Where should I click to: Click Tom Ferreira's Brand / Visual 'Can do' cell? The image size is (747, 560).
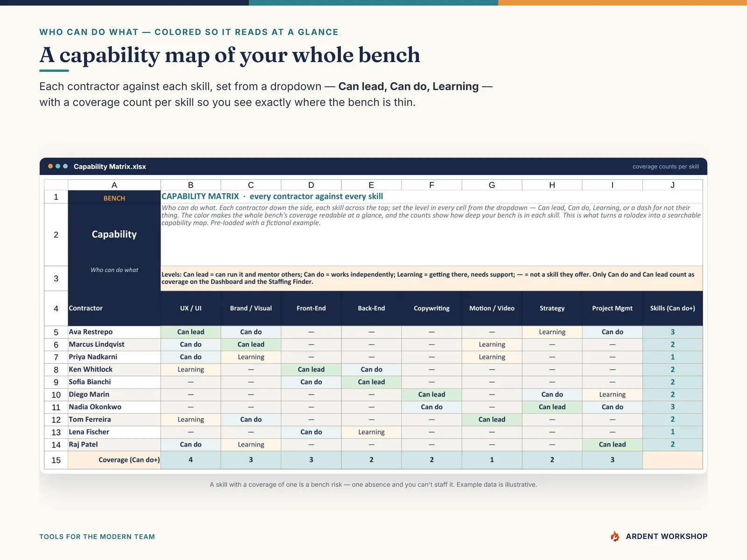(x=251, y=420)
